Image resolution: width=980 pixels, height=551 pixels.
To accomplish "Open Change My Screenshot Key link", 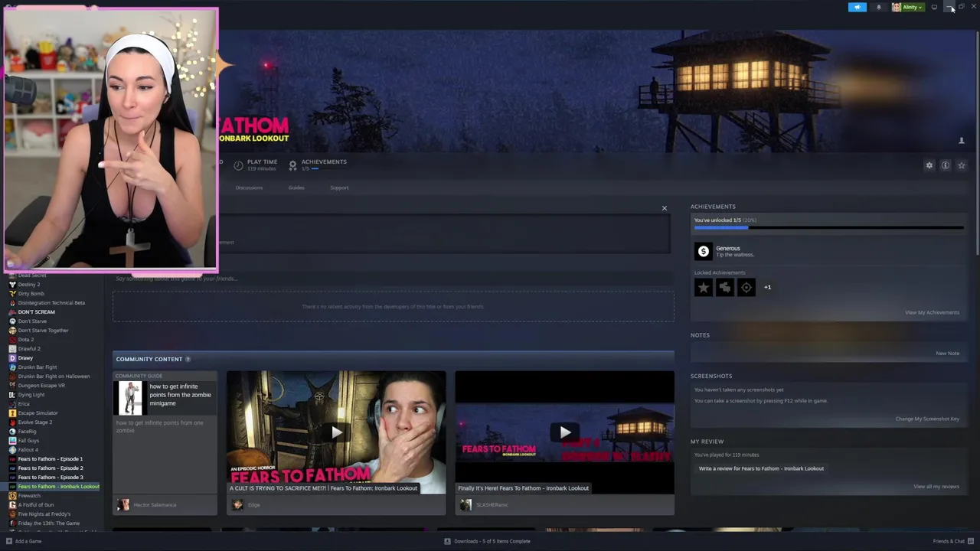I will coord(927,419).
